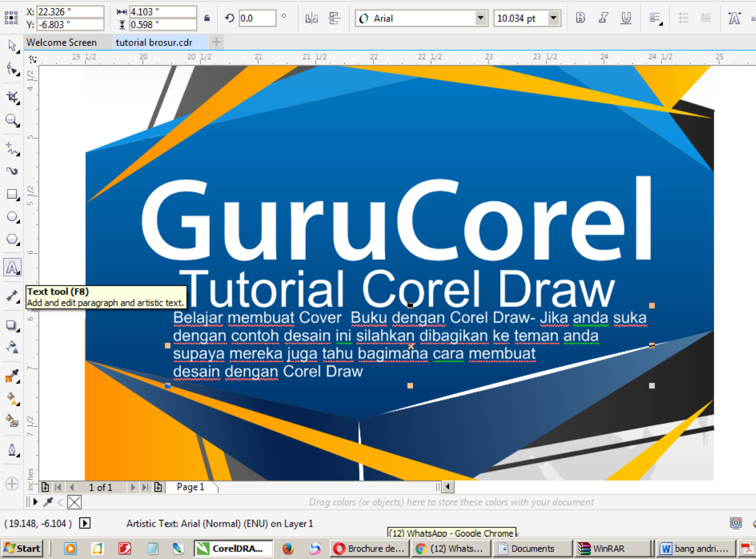Toggle bold formatting on the text
This screenshot has width=756, height=559.
tap(580, 18)
